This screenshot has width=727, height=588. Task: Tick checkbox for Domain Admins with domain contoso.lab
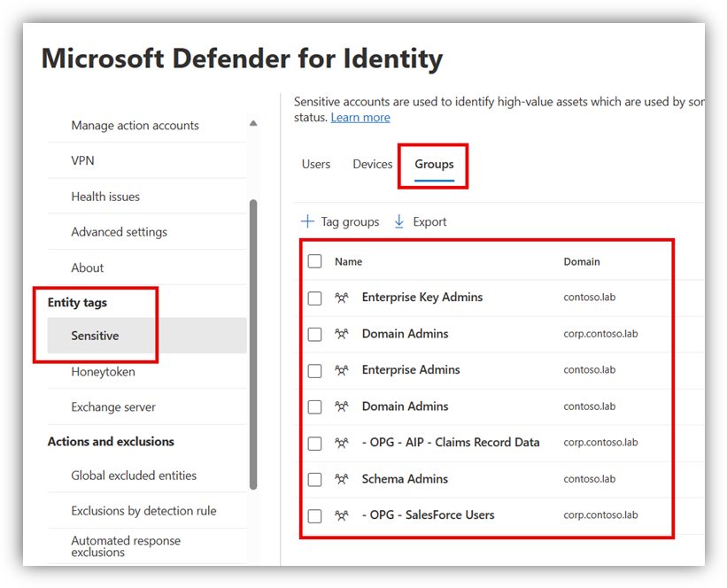pyautogui.click(x=315, y=407)
